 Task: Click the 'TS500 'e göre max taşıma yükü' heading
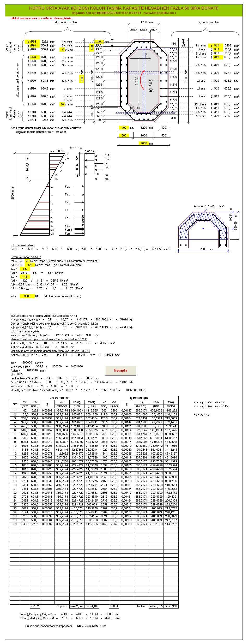tap(44, 316)
